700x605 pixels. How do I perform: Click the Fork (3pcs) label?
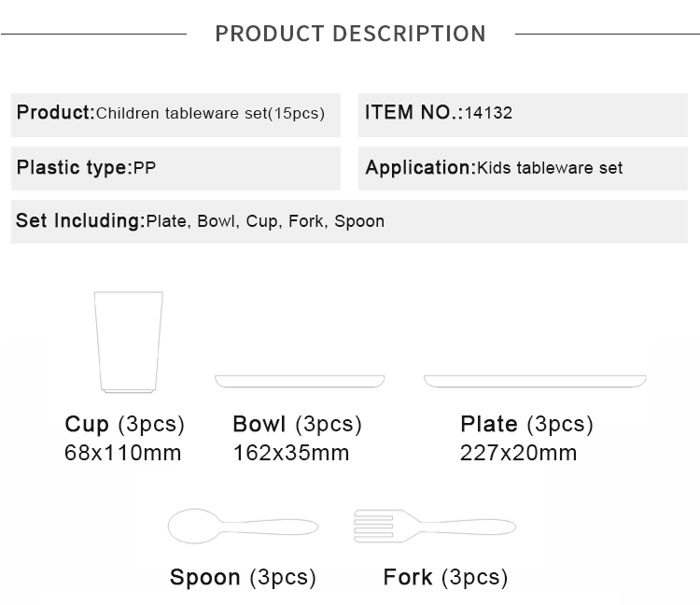(x=445, y=577)
